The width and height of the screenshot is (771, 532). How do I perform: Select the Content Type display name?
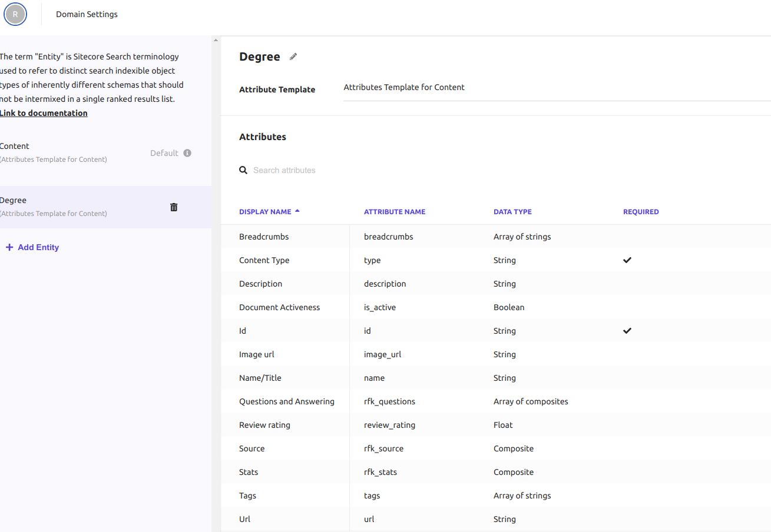click(264, 260)
